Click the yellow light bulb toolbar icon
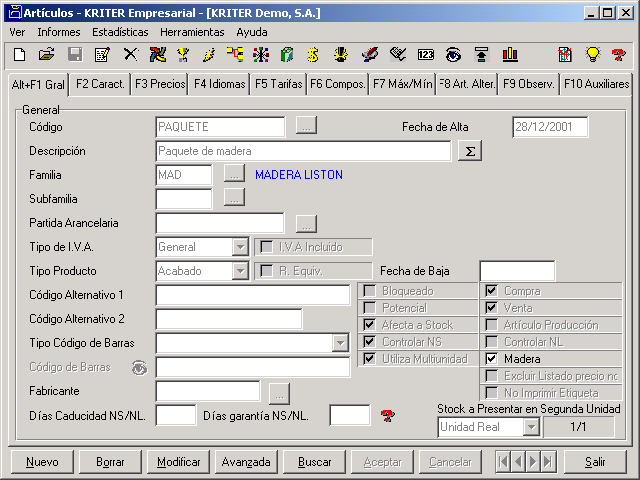The width and height of the screenshot is (640, 480). click(x=593, y=54)
